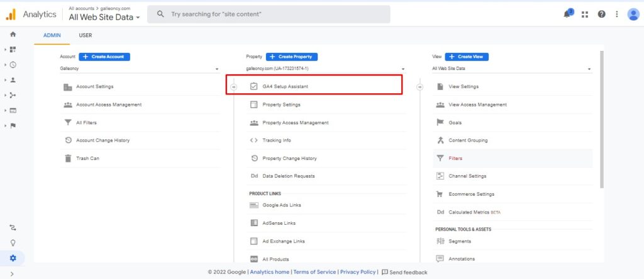The height and width of the screenshot is (279, 644).
Task: Expand Acquisition section arrow in sidebar
Action: point(5,95)
